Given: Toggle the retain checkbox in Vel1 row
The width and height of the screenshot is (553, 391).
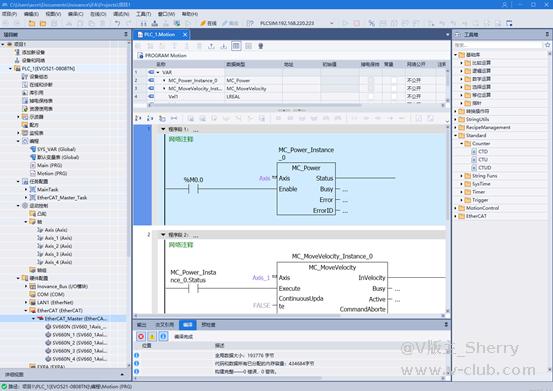Looking at the screenshot, I should [x=371, y=96].
